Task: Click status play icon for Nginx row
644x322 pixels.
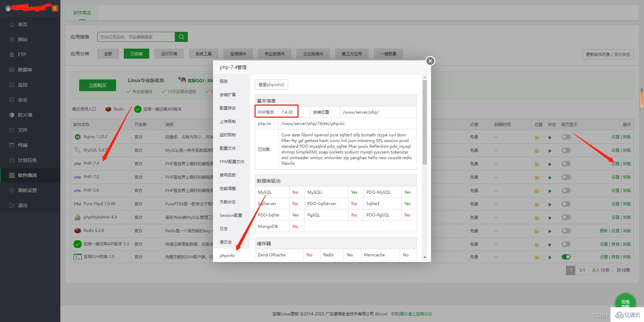Action: 550,137
